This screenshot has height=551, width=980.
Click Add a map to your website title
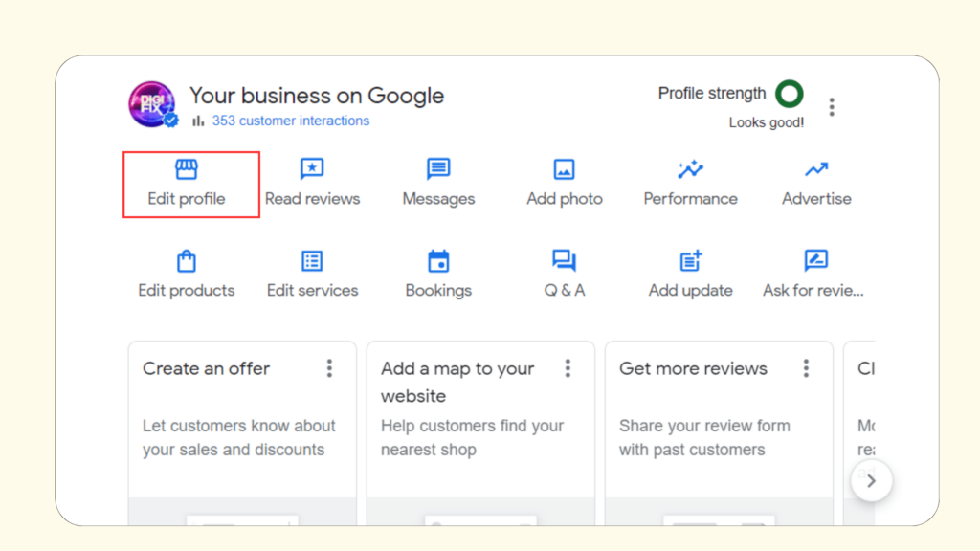point(457,383)
